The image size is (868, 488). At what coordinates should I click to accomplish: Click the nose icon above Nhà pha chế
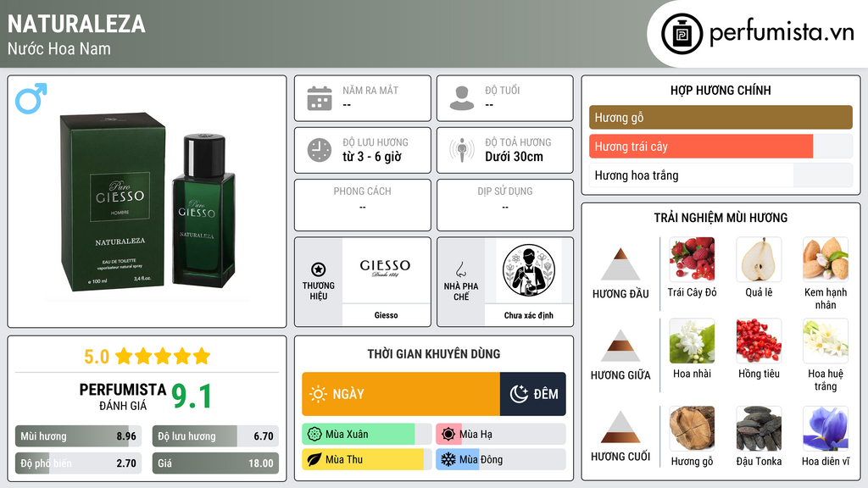click(x=460, y=269)
